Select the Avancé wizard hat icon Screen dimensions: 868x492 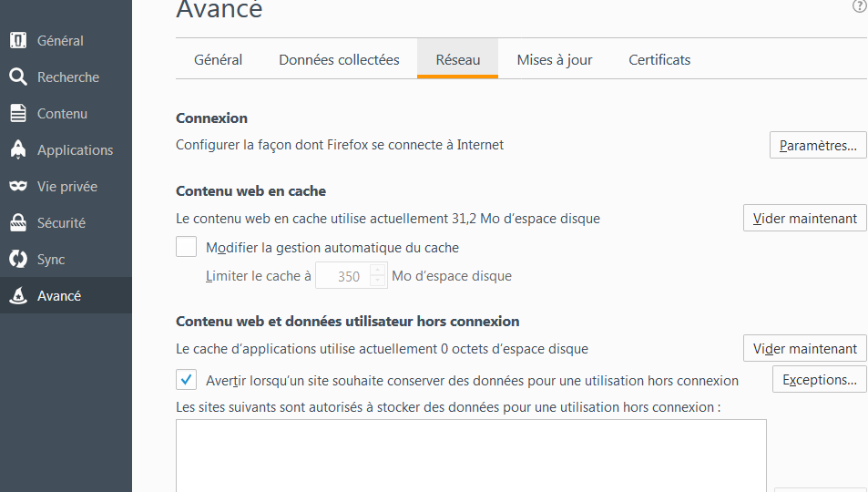pyautogui.click(x=18, y=295)
